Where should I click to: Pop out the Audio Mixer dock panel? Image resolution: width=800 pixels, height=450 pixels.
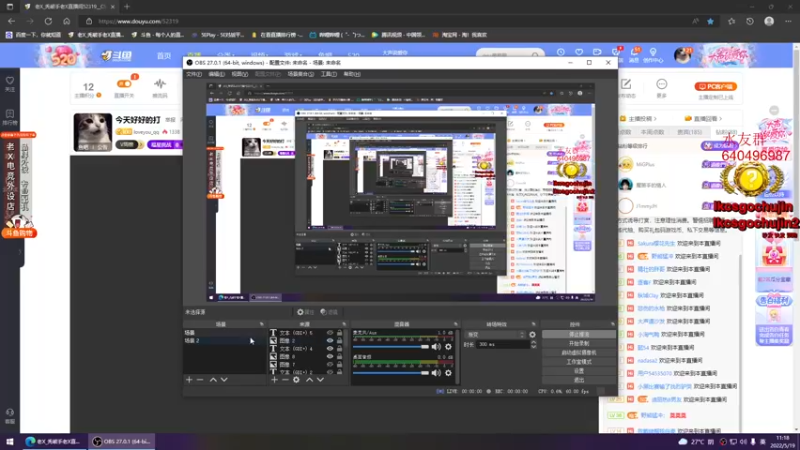coord(456,324)
